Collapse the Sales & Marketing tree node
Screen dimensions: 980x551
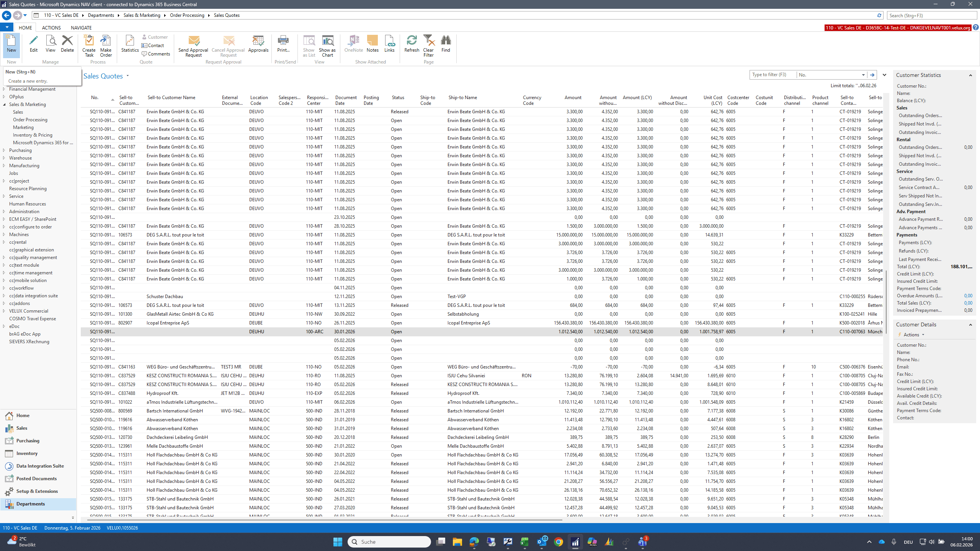[4, 104]
